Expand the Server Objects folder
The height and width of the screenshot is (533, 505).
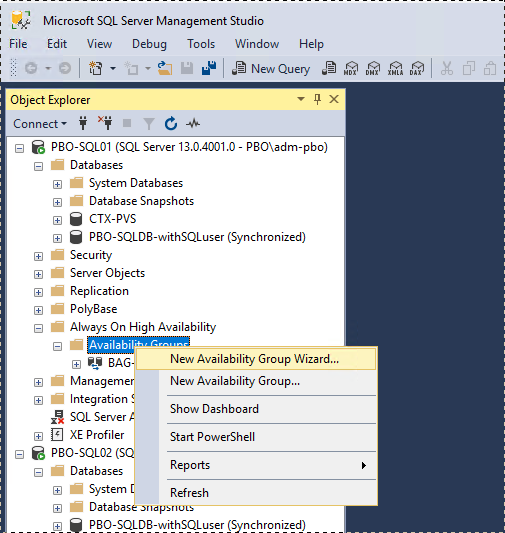point(38,275)
